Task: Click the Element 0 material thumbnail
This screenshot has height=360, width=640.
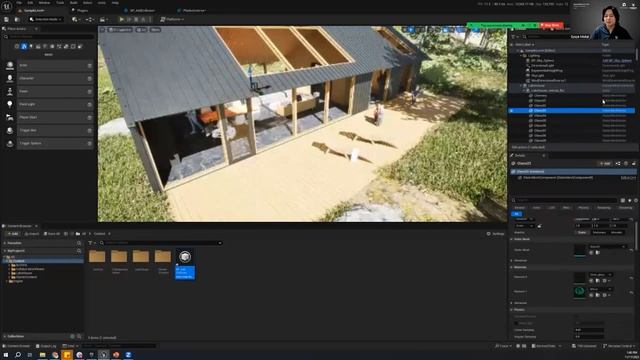Action: (580, 278)
